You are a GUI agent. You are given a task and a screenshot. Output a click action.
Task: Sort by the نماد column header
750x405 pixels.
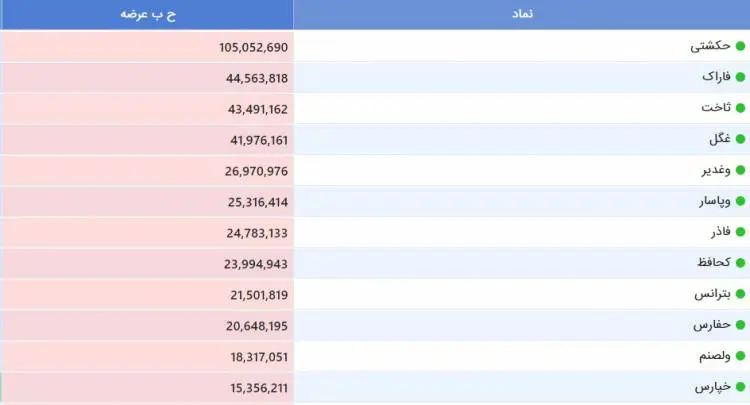521,14
